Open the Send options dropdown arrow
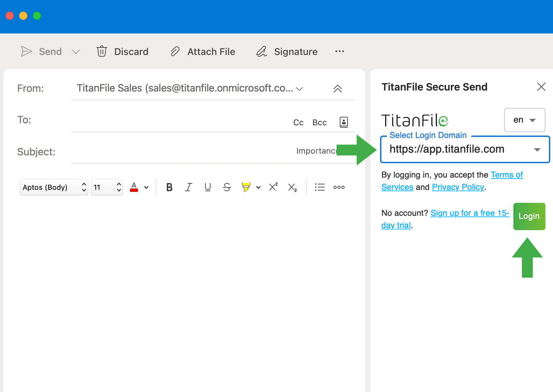 (x=76, y=52)
